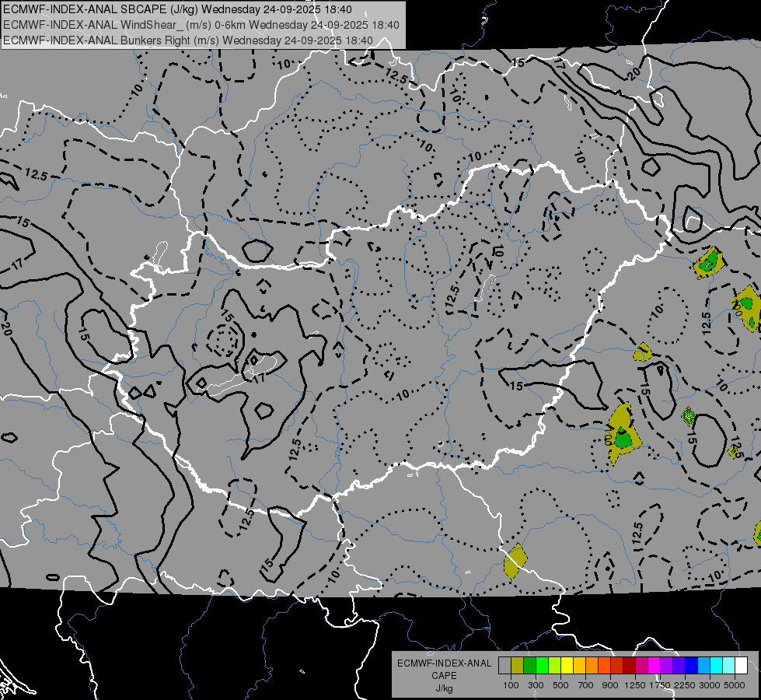
Task: Select the WindShear_ 0-6km title line
Action: [201, 25]
